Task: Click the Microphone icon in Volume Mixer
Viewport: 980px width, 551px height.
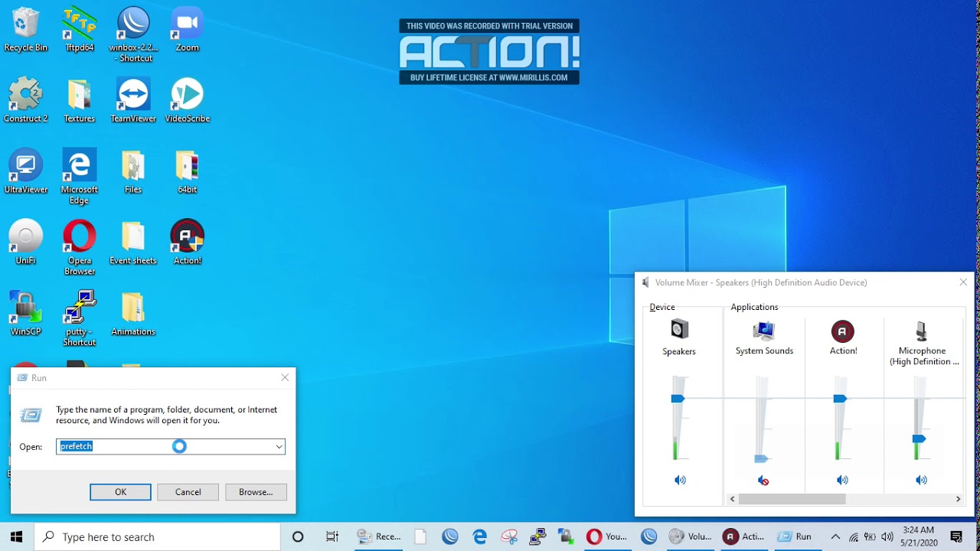Action: (922, 331)
